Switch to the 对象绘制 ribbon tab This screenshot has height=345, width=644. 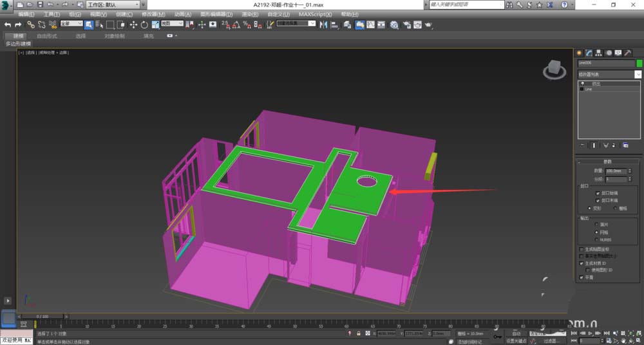click(114, 36)
